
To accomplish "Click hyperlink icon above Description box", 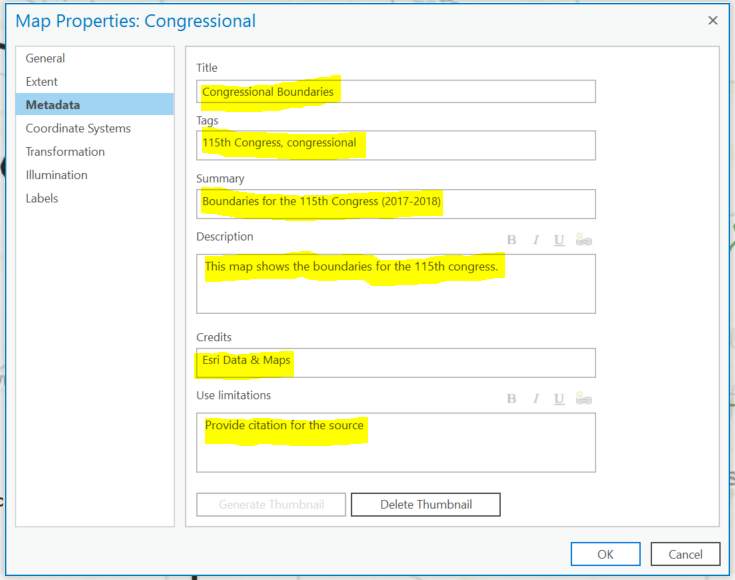I will coord(584,240).
